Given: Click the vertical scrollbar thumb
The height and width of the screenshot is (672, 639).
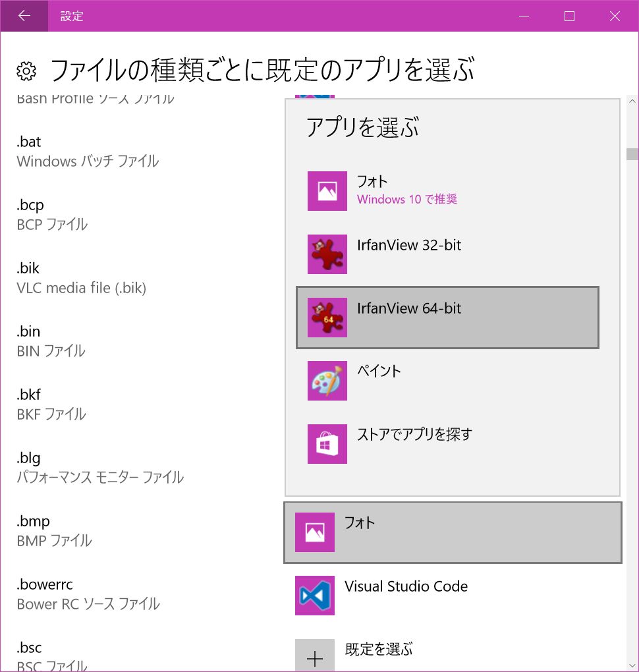Looking at the screenshot, I should pyautogui.click(x=632, y=154).
